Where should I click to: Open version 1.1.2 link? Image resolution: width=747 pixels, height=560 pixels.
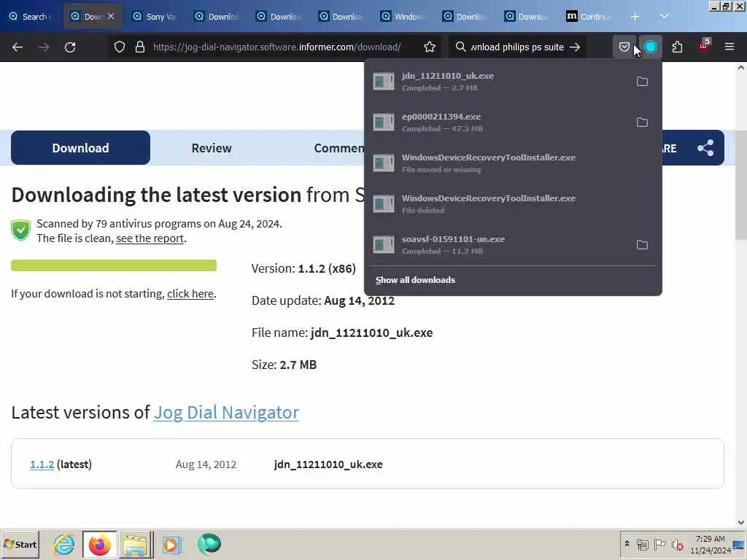(x=42, y=464)
